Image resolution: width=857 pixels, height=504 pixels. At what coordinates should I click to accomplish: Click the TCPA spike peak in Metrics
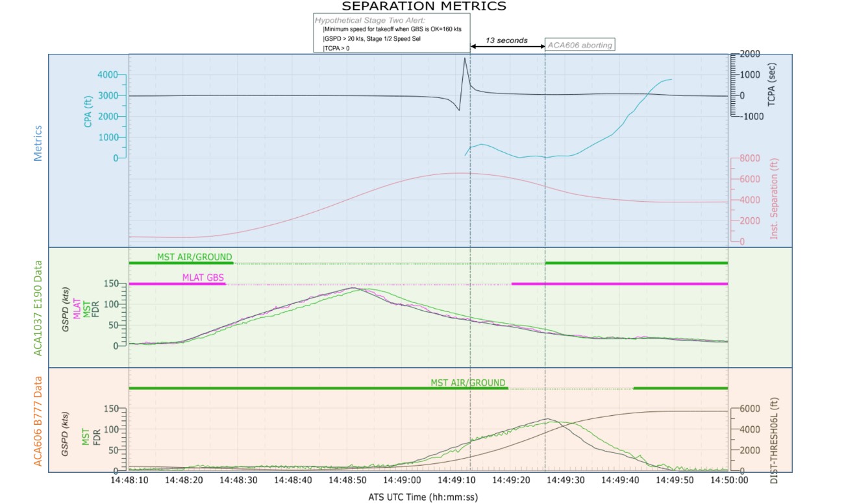[x=465, y=58]
